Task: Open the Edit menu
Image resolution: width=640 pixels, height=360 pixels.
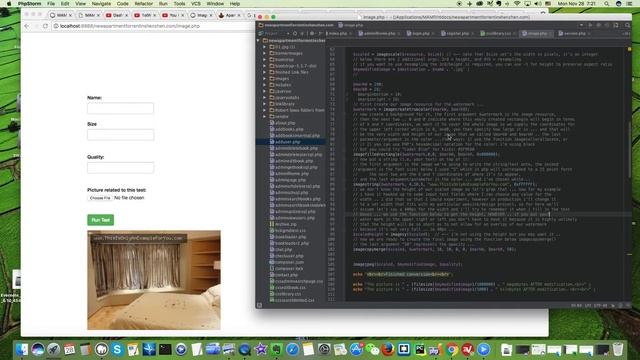Action: 65,4
